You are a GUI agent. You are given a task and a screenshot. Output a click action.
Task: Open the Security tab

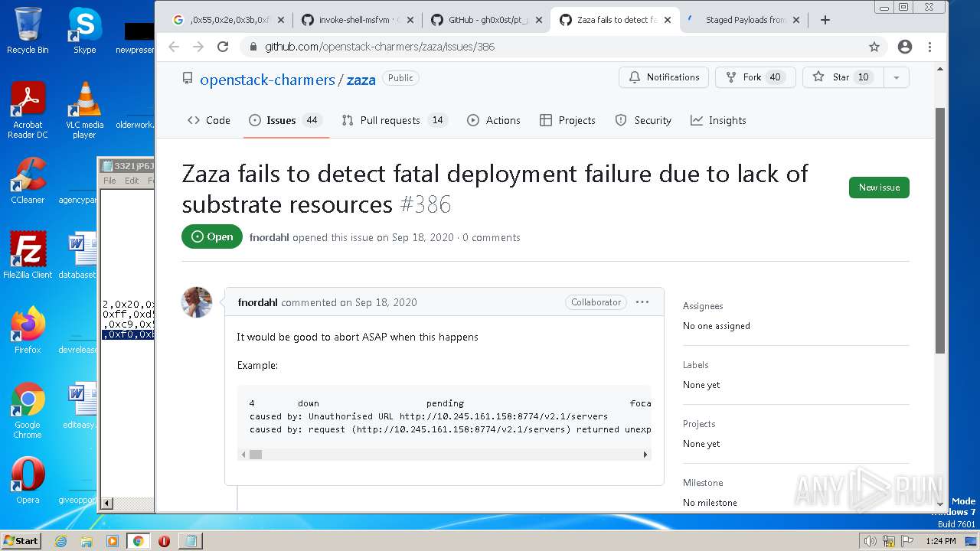tap(643, 120)
